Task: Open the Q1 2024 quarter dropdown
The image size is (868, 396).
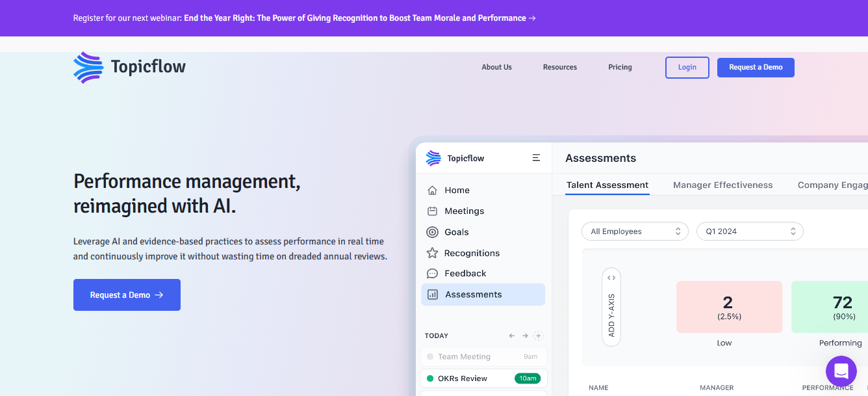Action: (x=750, y=231)
